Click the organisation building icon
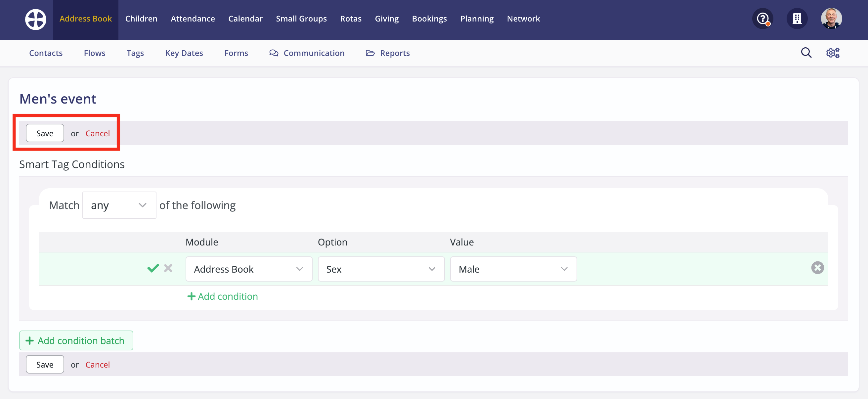Image resolution: width=868 pixels, height=399 pixels. tap(797, 19)
